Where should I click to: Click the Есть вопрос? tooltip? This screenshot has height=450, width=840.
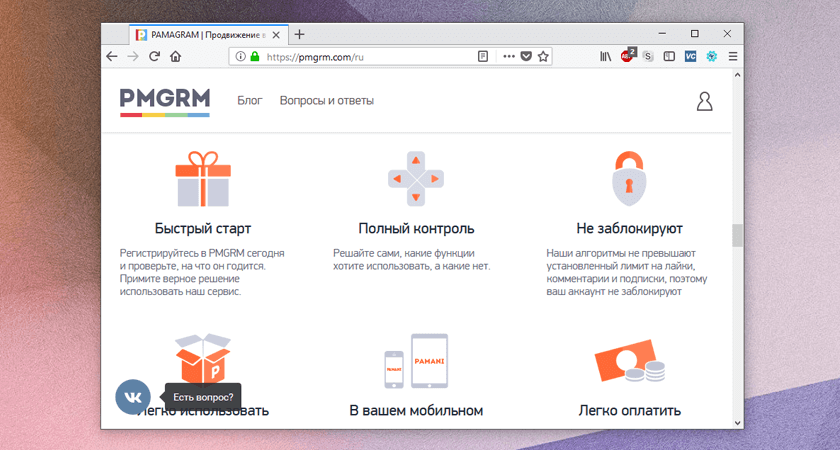coord(203,398)
